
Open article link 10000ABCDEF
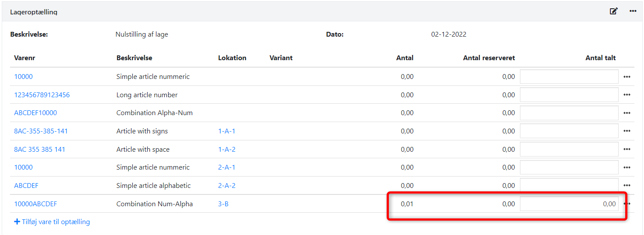(35, 204)
